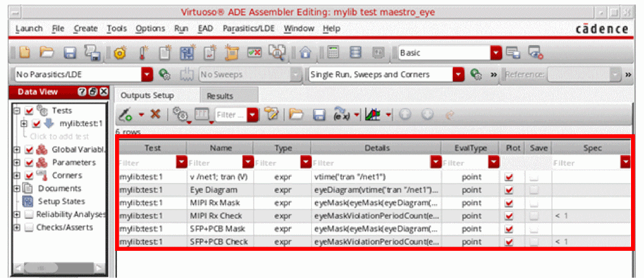Open the Basic mode dropdown
Viewport: 644px width, 278px height.
tap(497, 53)
